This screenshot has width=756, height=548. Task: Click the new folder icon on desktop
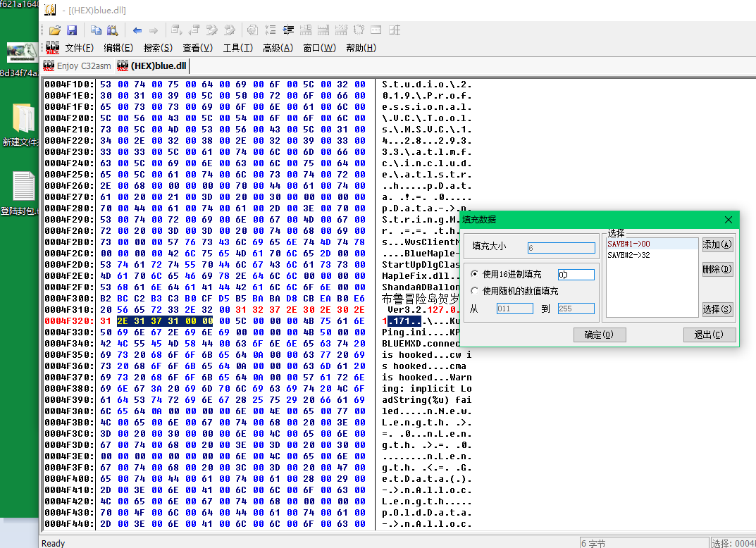click(x=23, y=120)
